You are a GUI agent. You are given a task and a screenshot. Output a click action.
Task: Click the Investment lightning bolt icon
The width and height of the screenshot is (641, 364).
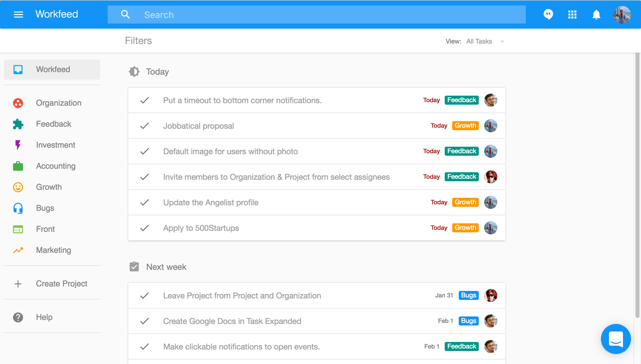pyautogui.click(x=18, y=145)
